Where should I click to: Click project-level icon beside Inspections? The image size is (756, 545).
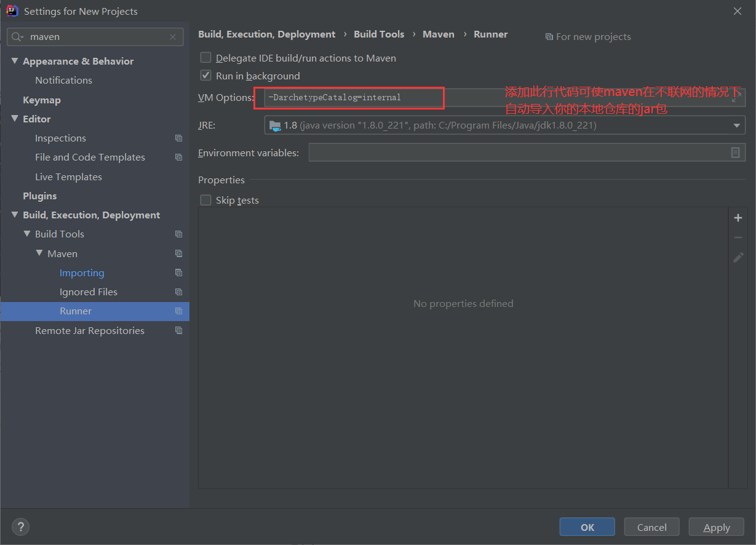pyautogui.click(x=178, y=138)
